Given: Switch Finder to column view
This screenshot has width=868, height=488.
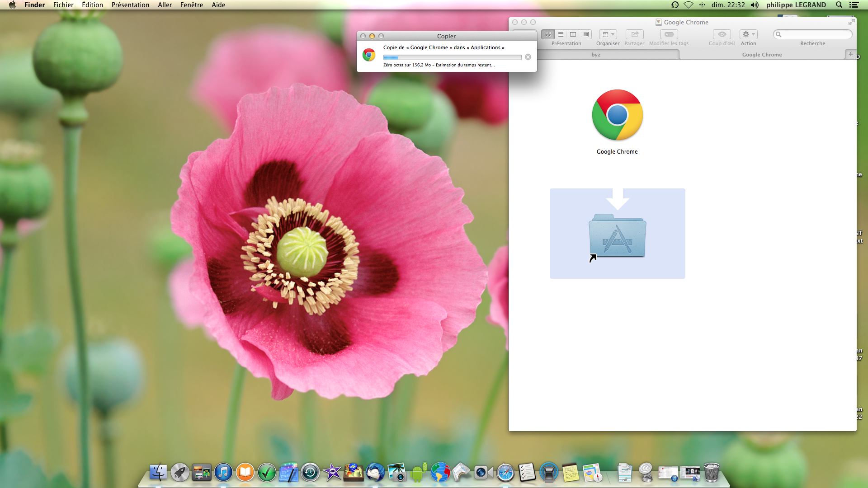Looking at the screenshot, I should tap(573, 34).
